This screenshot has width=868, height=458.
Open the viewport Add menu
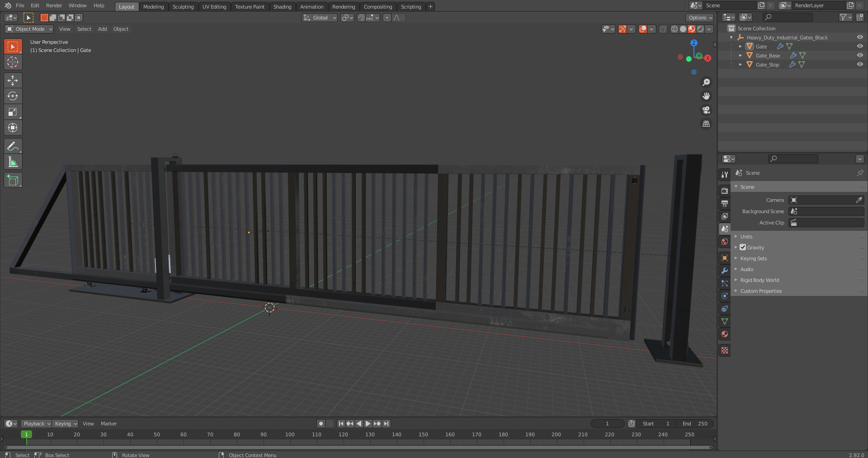103,29
